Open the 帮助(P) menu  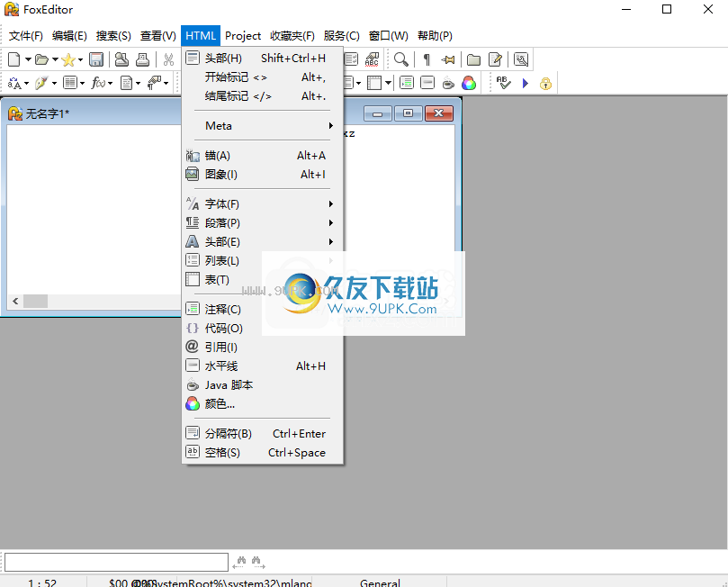tap(435, 36)
